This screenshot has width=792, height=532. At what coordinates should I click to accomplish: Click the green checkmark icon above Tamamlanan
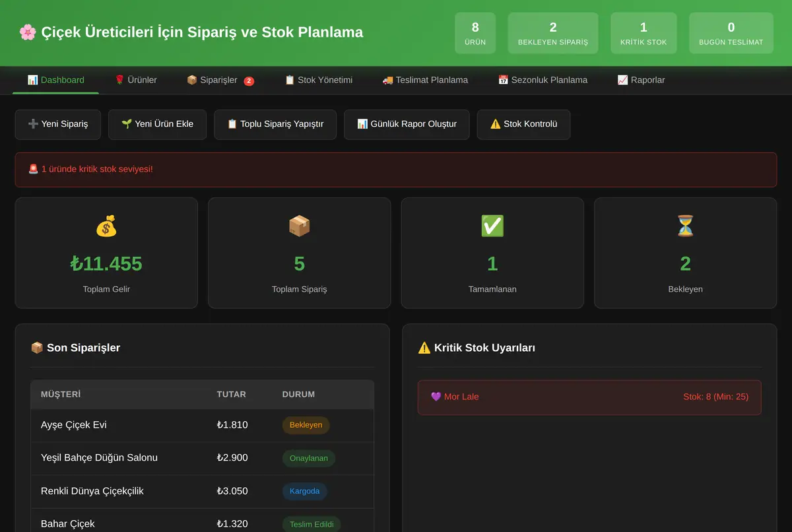point(492,226)
